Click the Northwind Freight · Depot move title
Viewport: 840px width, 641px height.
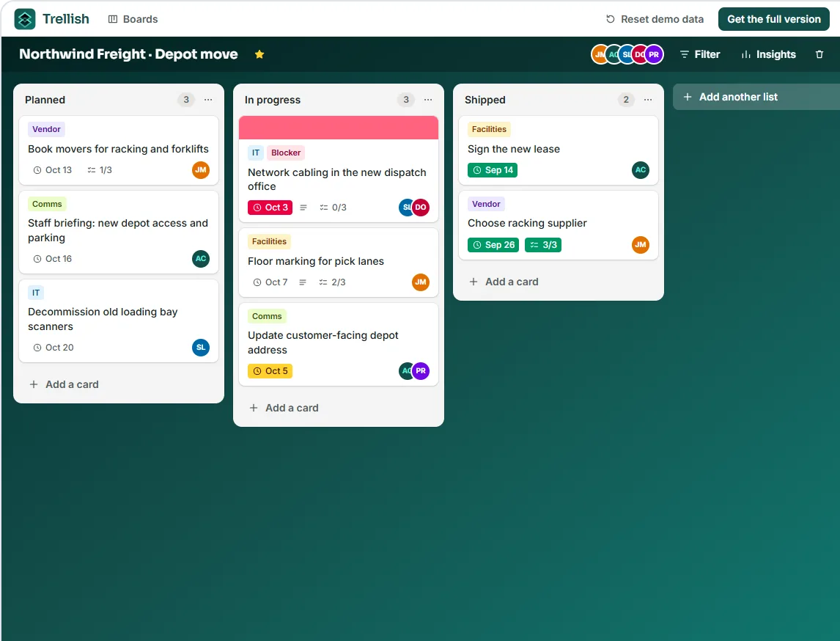click(128, 54)
